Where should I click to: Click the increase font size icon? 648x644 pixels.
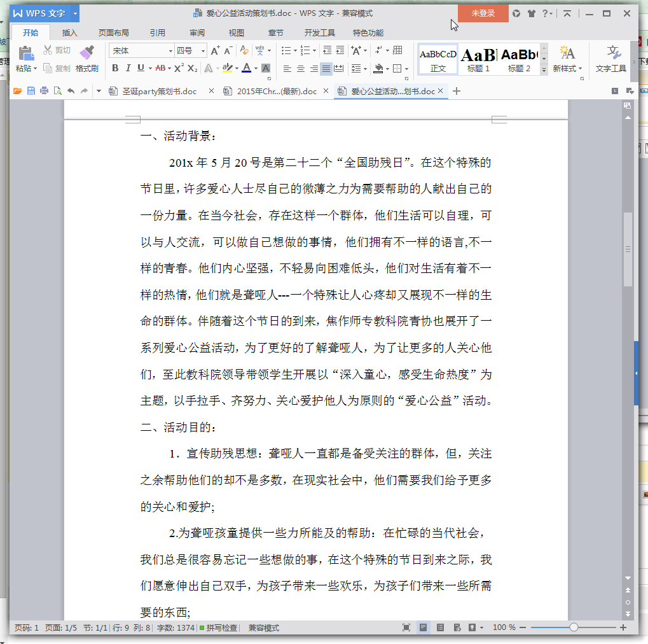pyautogui.click(x=216, y=50)
